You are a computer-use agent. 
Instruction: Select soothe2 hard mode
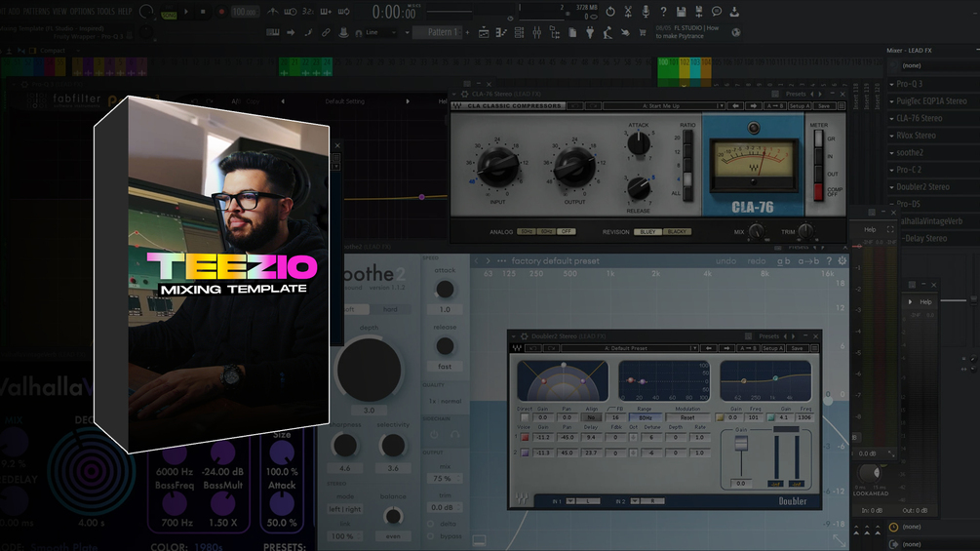click(390, 309)
